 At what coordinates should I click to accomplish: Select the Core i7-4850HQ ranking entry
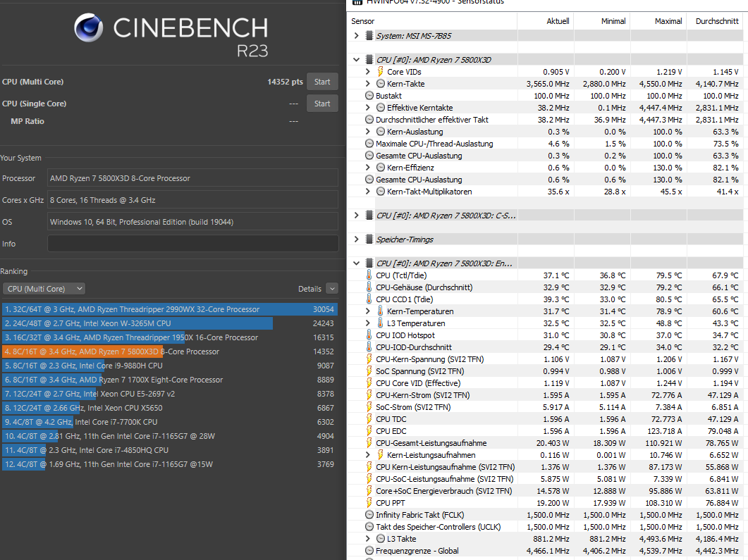[170, 450]
